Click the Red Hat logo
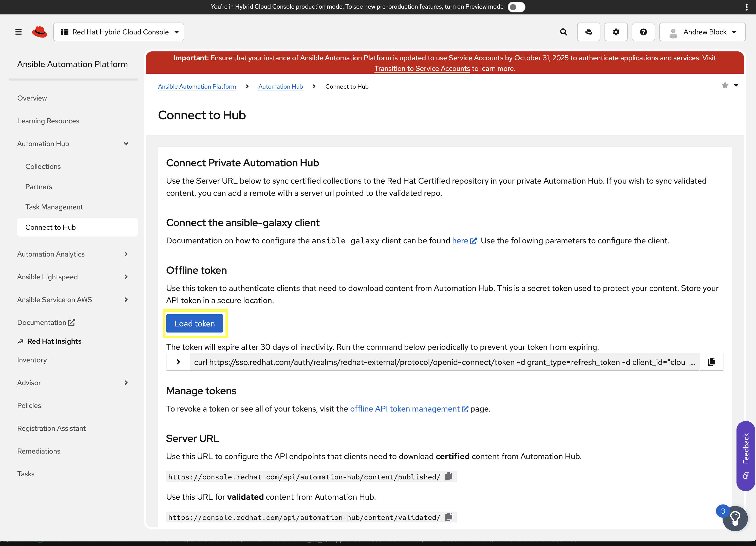The width and height of the screenshot is (756, 546). click(x=40, y=32)
